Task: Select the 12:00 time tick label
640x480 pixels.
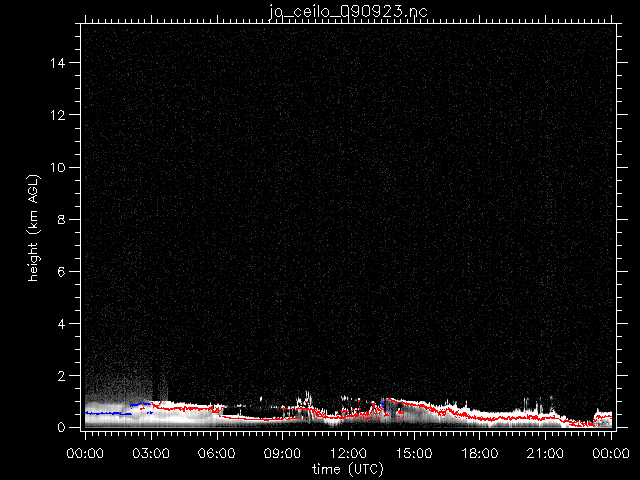Action: click(348, 452)
